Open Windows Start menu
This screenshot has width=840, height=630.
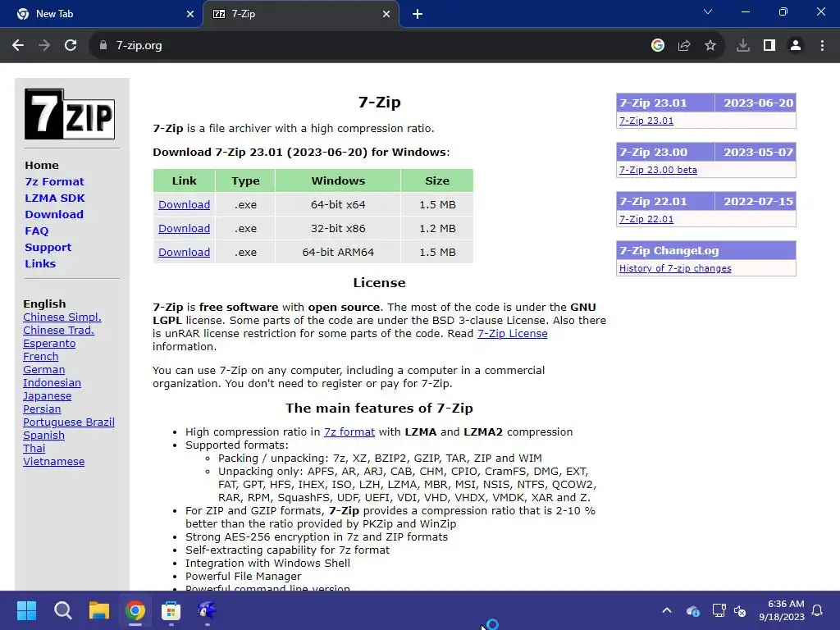pyautogui.click(x=26, y=610)
